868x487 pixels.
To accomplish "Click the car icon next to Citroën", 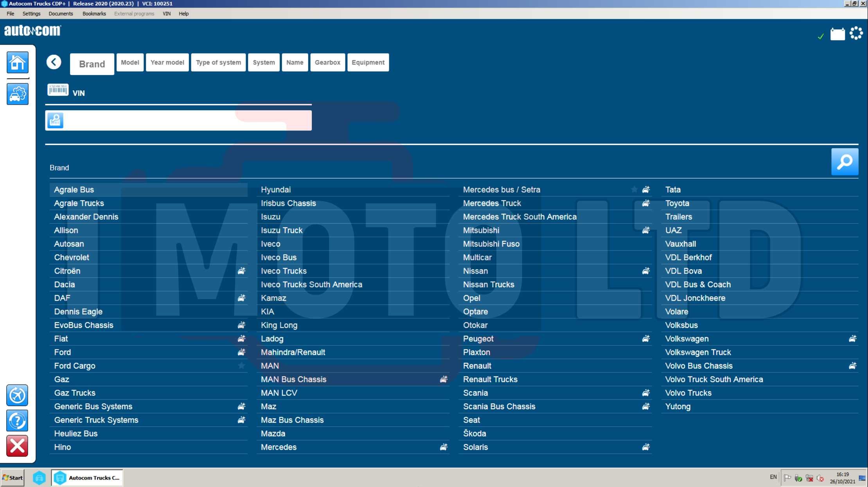I will point(242,271).
